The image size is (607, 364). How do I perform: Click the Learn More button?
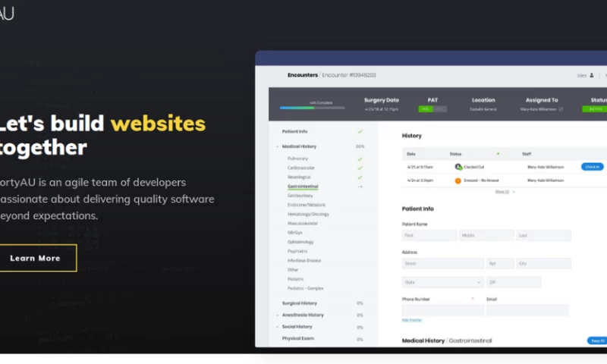coord(36,258)
